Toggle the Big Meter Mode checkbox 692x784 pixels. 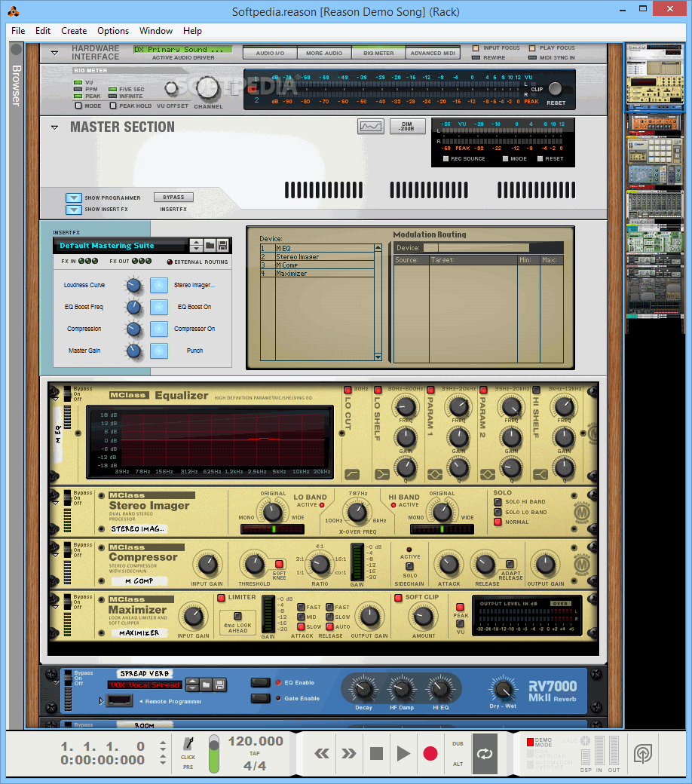tap(78, 106)
